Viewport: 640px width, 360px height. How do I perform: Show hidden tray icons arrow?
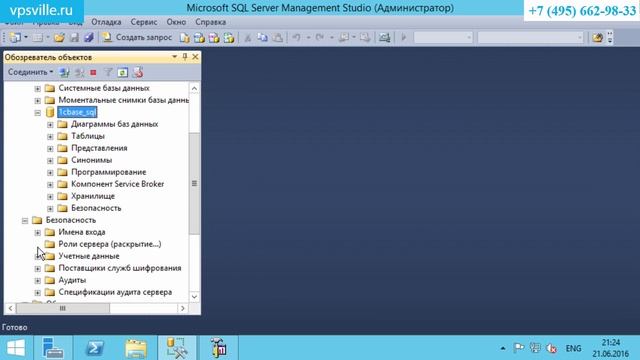point(503,348)
